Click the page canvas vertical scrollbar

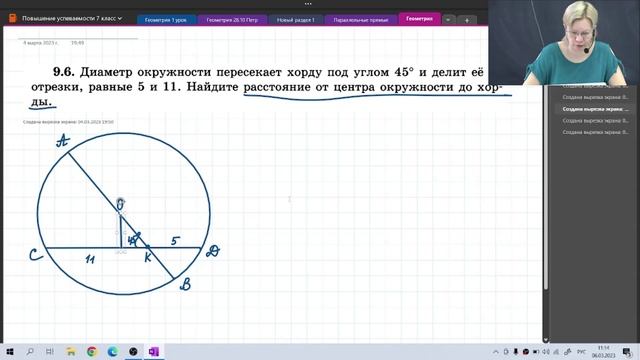coord(546,188)
